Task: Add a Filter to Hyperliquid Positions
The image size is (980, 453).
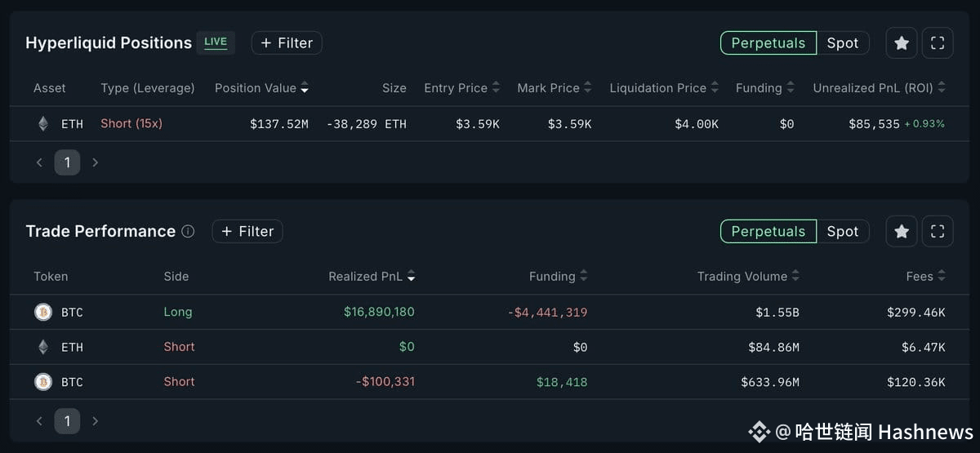Action: (x=287, y=43)
